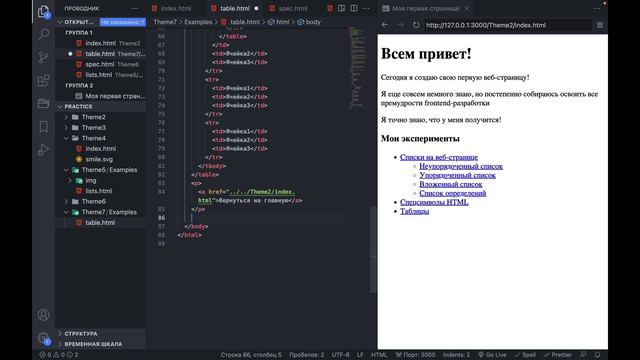This screenshot has width=640, height=360.
Task: Toggle Go Live server in status bar
Action: pos(492,355)
